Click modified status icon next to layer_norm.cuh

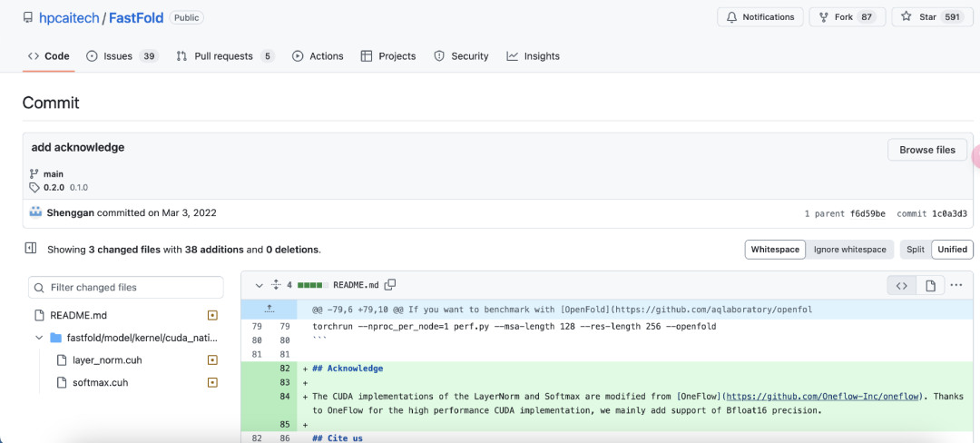211,359
